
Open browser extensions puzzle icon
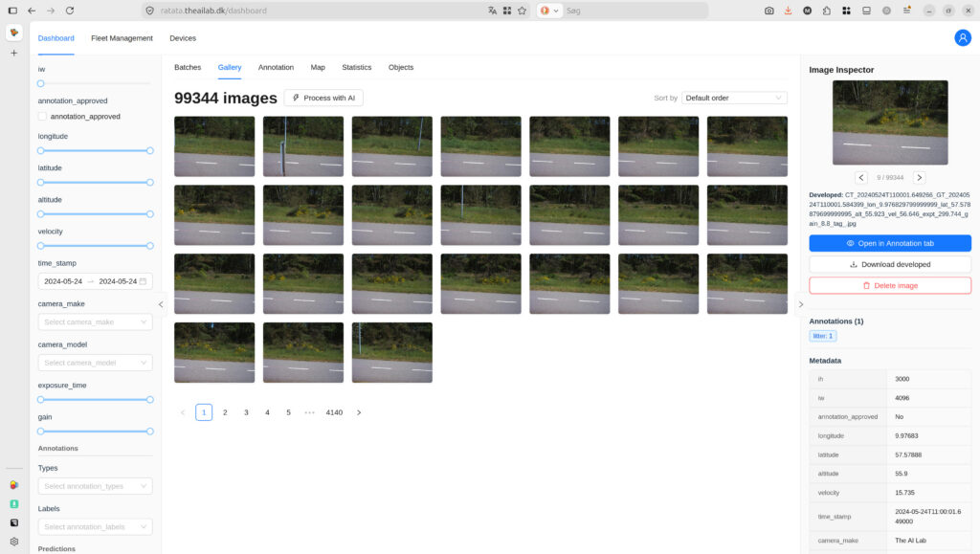click(x=827, y=11)
